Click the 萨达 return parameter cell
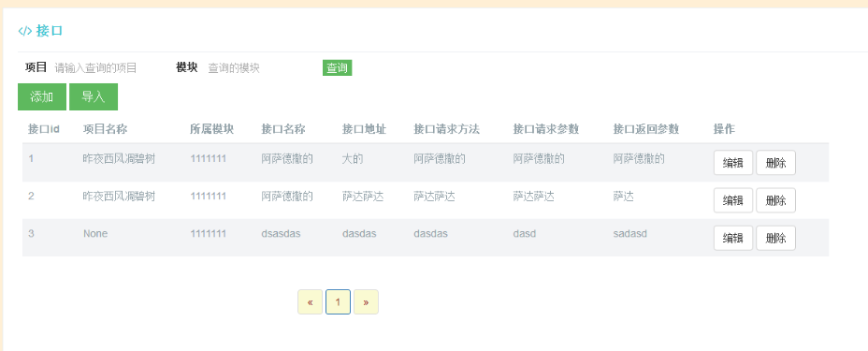Screen dimensions: 868x351 [623, 196]
